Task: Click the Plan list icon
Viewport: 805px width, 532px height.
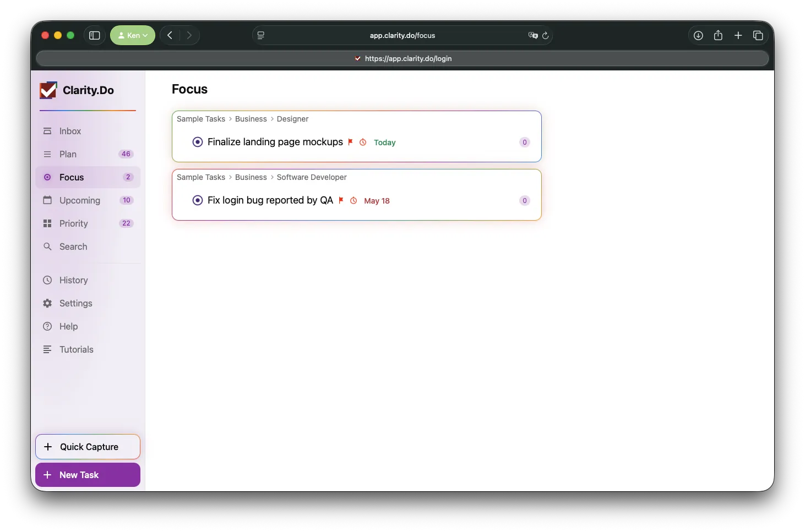Action: pyautogui.click(x=47, y=154)
